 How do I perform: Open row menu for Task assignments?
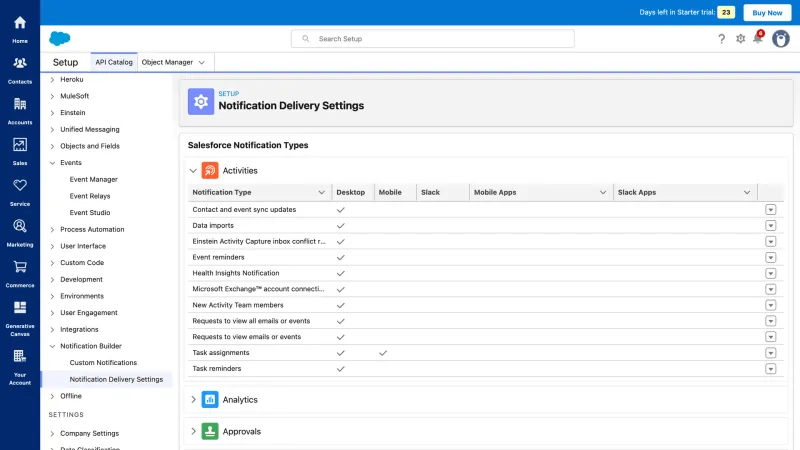[x=770, y=353]
